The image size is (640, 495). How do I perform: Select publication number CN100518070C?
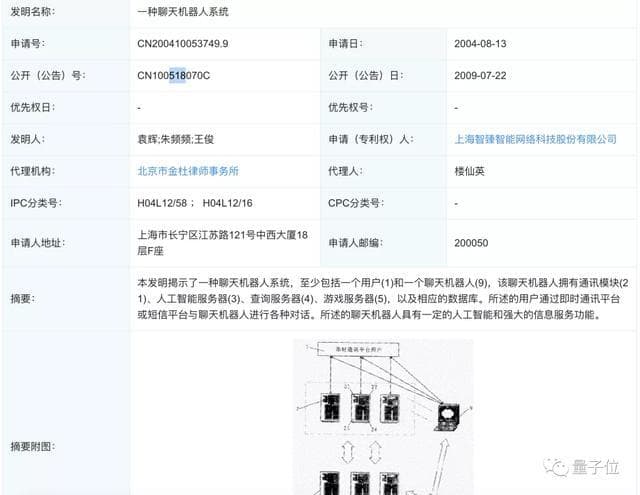tap(173, 75)
